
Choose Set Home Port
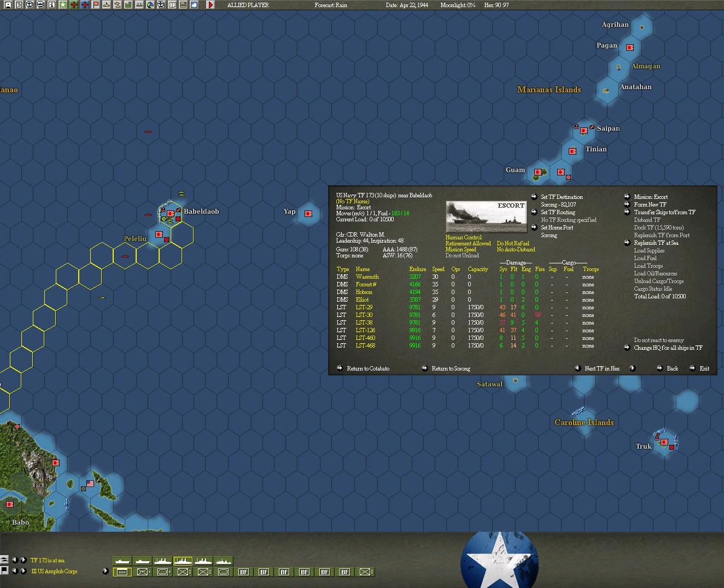click(557, 227)
